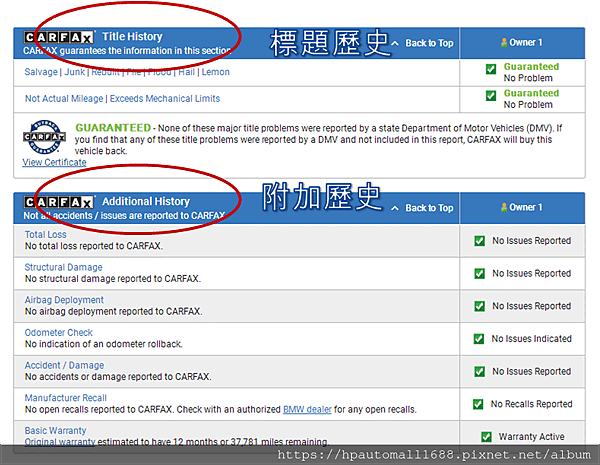The width and height of the screenshot is (600, 465).
Task: Click 'No structural damage reported to CARFAX.' text
Action: pos(112,279)
